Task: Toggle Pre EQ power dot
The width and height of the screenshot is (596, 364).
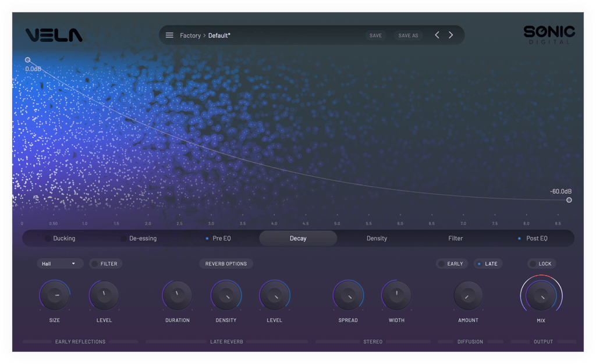Action: [207, 238]
